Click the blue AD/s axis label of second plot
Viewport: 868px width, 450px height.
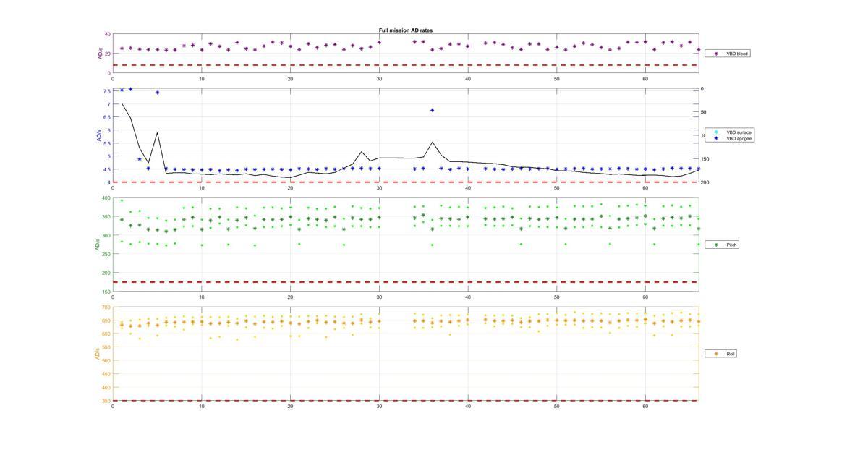point(98,136)
